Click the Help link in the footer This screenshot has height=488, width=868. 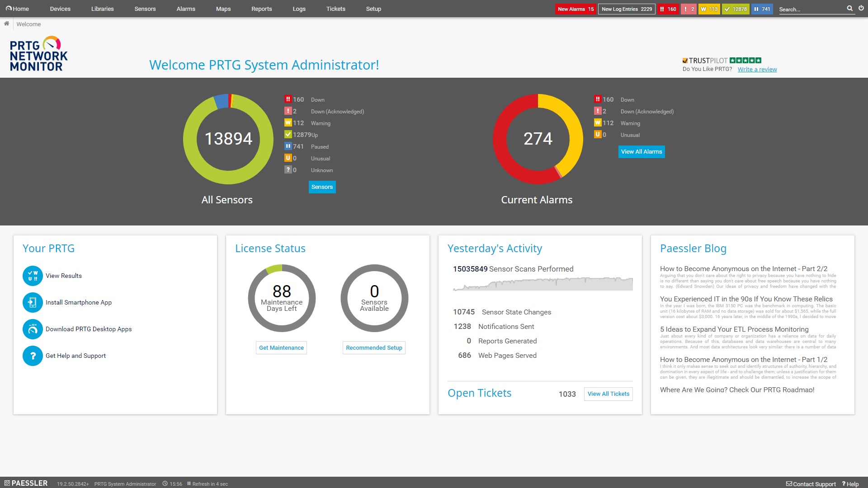pyautogui.click(x=850, y=484)
